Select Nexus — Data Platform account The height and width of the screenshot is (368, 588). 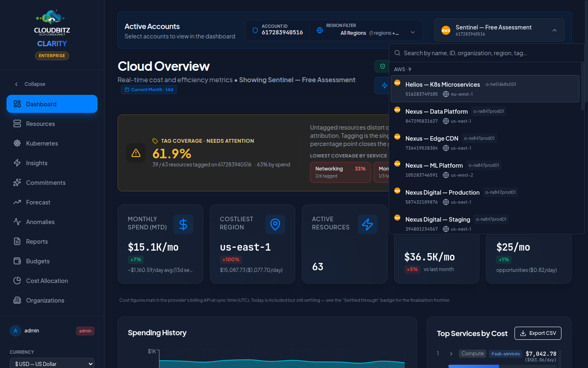coord(485,116)
